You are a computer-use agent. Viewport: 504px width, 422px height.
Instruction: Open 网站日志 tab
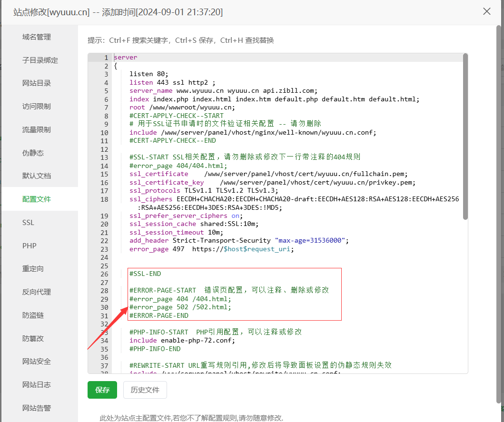coord(37,384)
